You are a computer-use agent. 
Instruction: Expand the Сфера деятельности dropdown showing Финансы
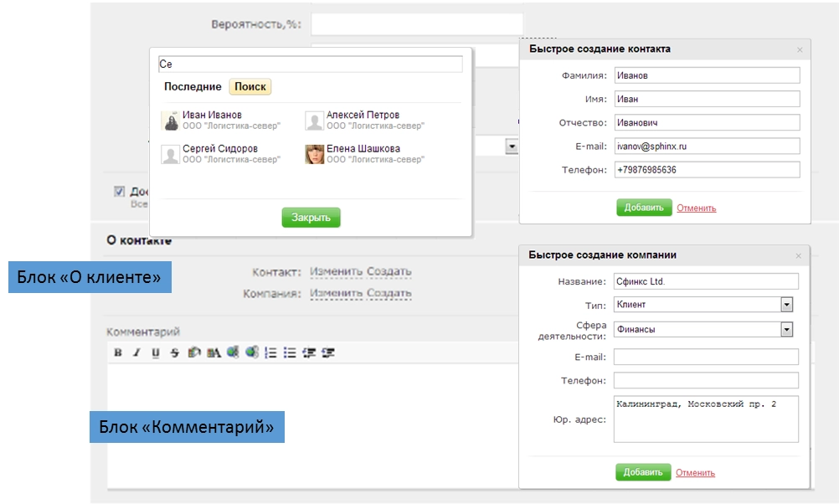[786, 330]
